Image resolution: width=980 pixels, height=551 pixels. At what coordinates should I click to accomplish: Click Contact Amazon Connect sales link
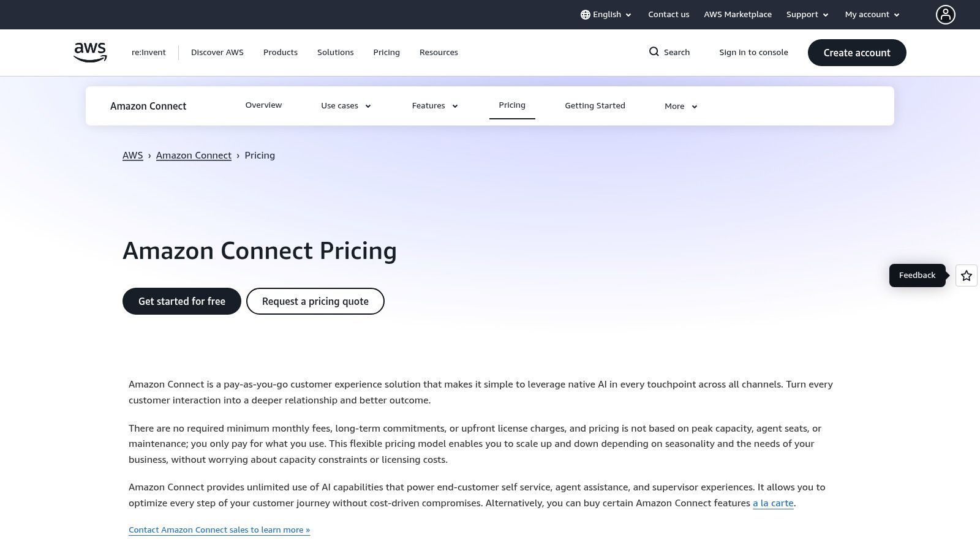pyautogui.click(x=219, y=529)
